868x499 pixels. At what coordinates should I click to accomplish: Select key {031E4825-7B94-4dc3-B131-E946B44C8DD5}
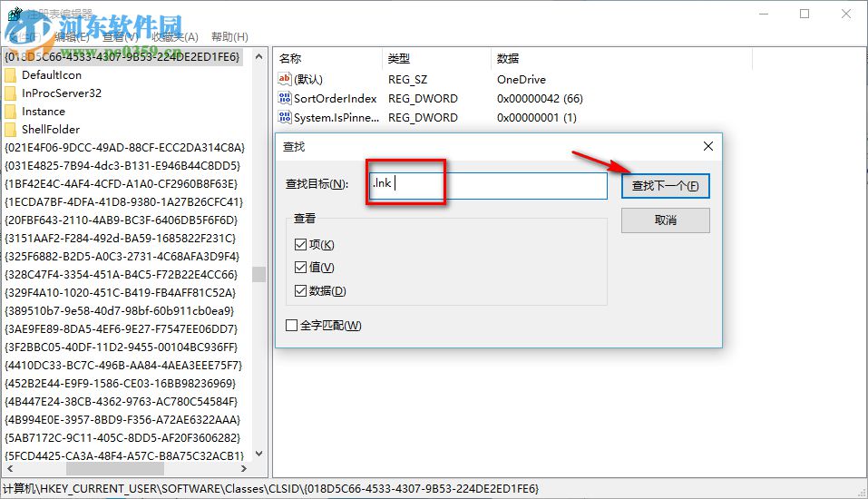pyautogui.click(x=122, y=166)
